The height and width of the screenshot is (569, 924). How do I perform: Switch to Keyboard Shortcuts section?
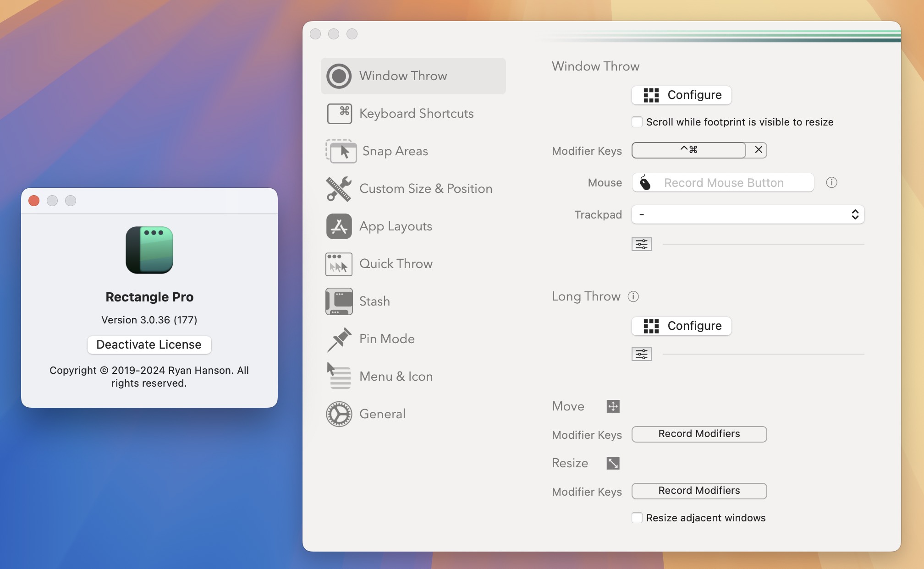tap(413, 114)
